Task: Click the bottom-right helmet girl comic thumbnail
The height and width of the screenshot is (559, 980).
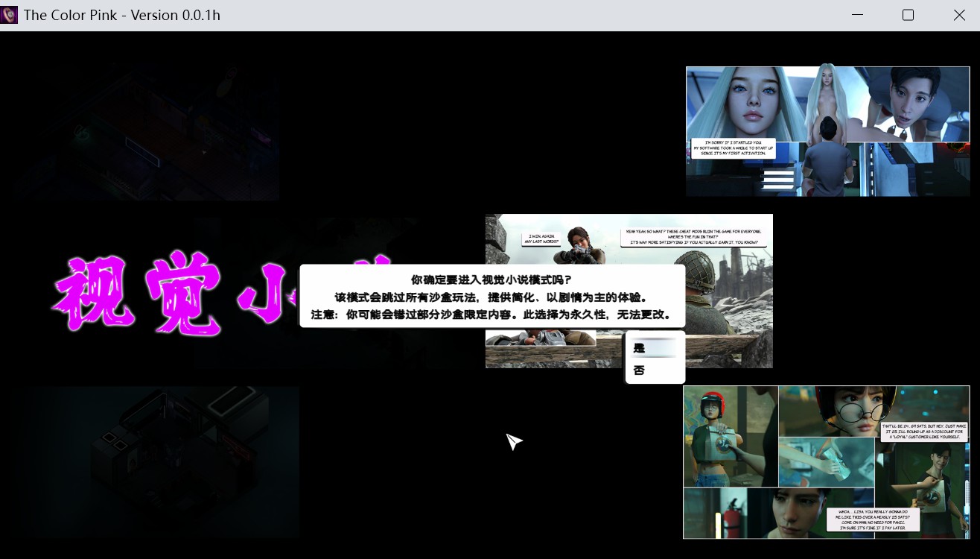Action: tap(827, 461)
